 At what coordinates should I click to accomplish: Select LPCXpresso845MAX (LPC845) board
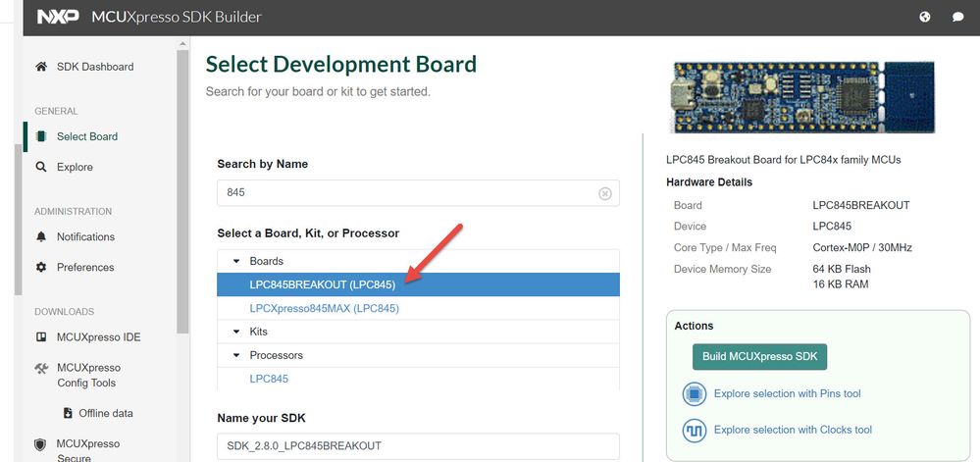point(418,308)
